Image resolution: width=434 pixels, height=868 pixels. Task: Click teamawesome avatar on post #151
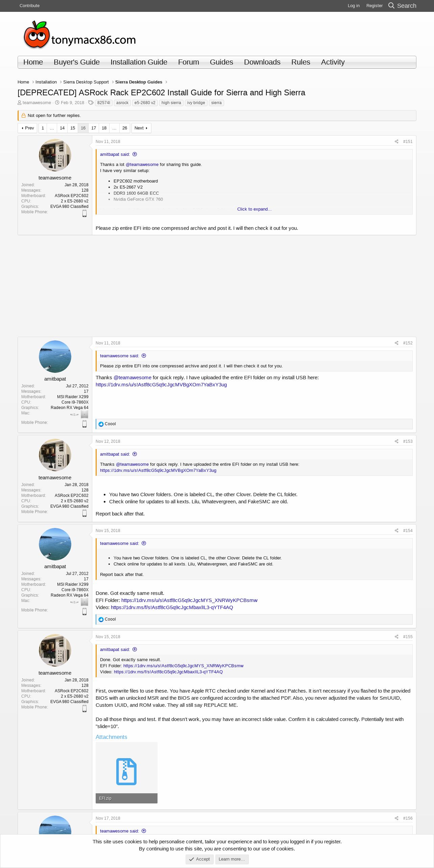point(55,155)
